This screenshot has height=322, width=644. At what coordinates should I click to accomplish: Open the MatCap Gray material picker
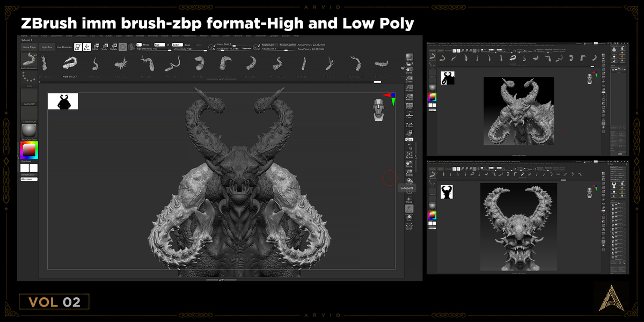coord(29,131)
